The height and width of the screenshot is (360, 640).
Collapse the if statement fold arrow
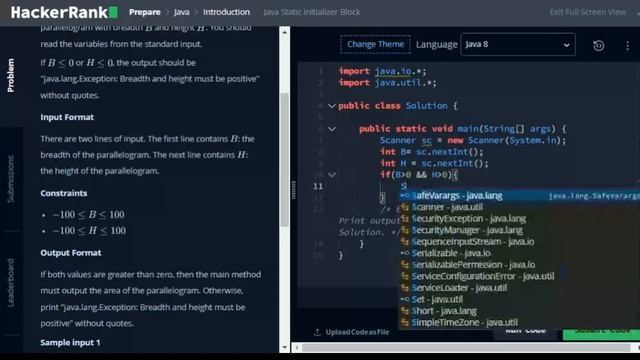(x=332, y=175)
